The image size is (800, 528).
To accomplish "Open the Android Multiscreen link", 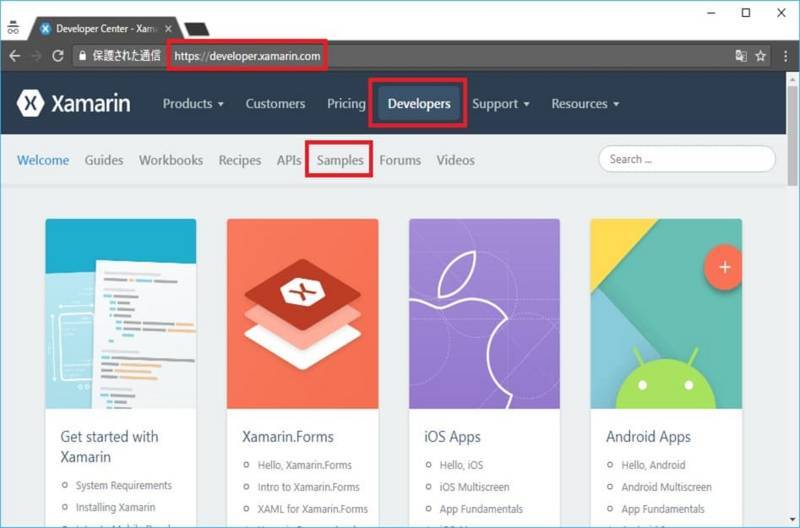I will coord(666,487).
